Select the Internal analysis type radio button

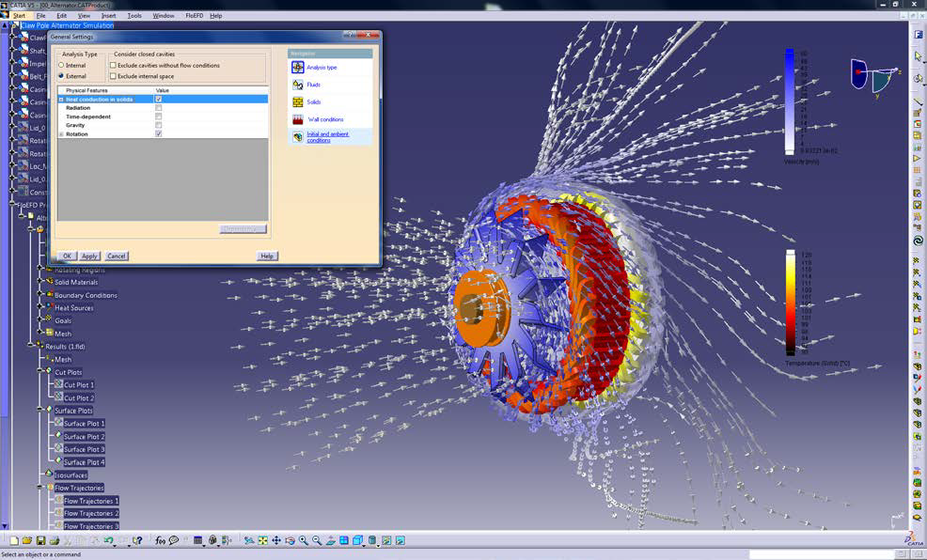61,66
